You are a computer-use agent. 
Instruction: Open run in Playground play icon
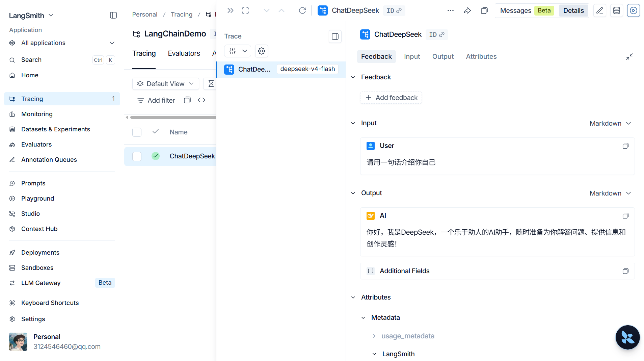[x=634, y=10]
